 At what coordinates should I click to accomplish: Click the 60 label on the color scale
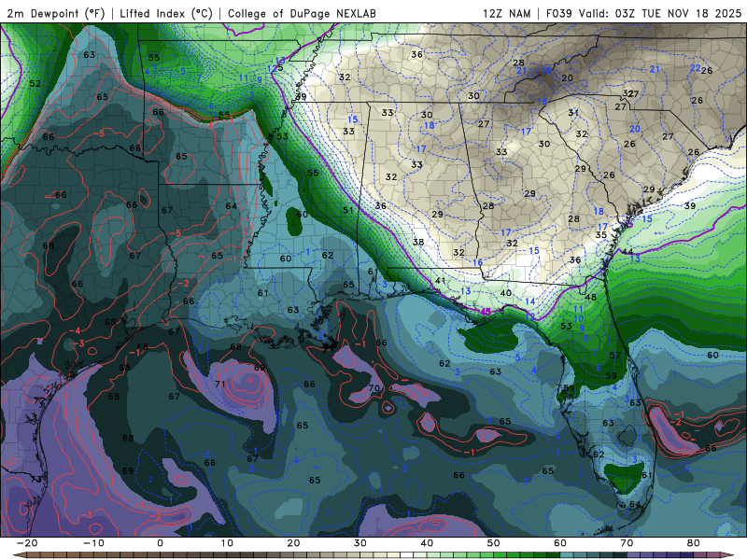coord(560,543)
